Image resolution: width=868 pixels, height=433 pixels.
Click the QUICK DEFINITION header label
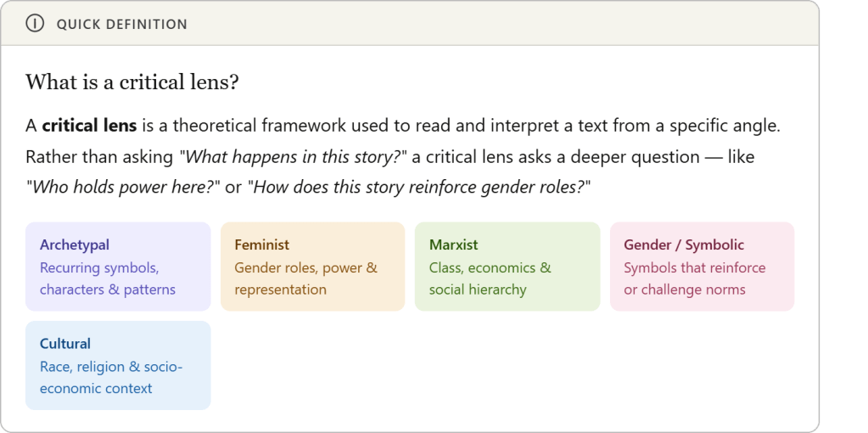[x=121, y=24]
